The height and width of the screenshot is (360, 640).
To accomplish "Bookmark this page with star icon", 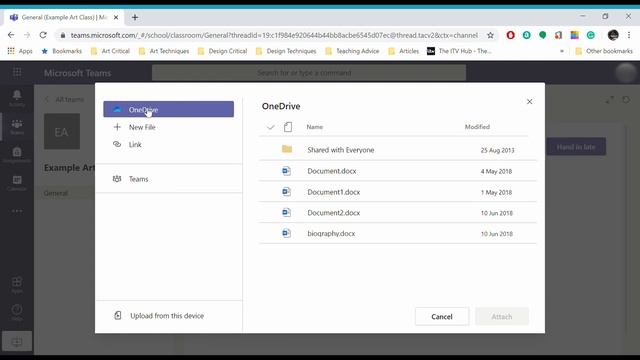I will [490, 35].
